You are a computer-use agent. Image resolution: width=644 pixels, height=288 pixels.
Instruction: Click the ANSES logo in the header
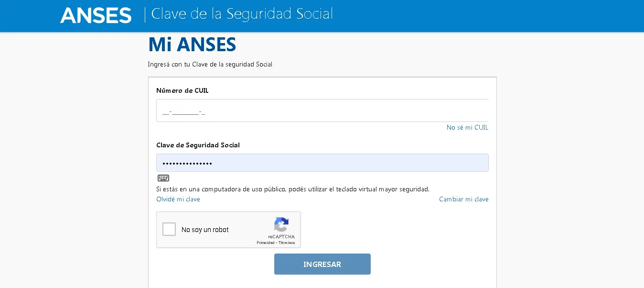(x=96, y=15)
